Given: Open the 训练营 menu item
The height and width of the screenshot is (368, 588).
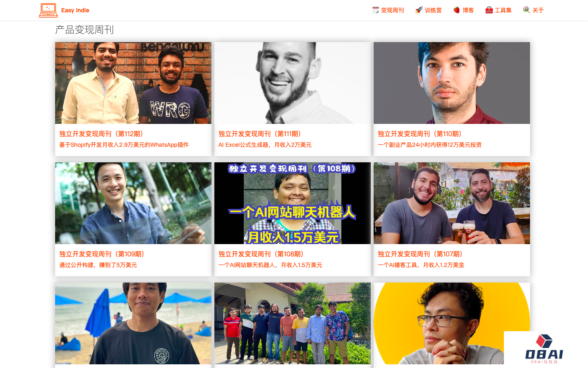Looking at the screenshot, I should point(433,10).
